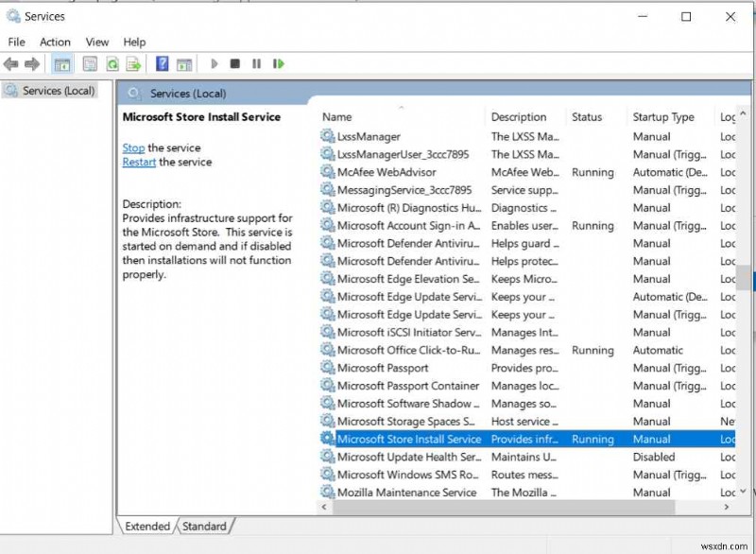Click the Pause Service toolbar icon
756x554 pixels.
pos(257,63)
